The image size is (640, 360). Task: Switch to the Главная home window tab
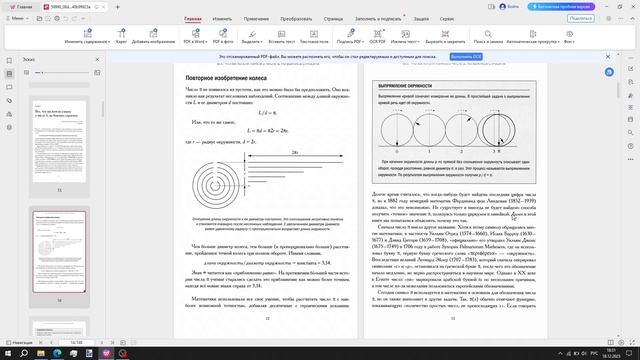pyautogui.click(x=21, y=7)
